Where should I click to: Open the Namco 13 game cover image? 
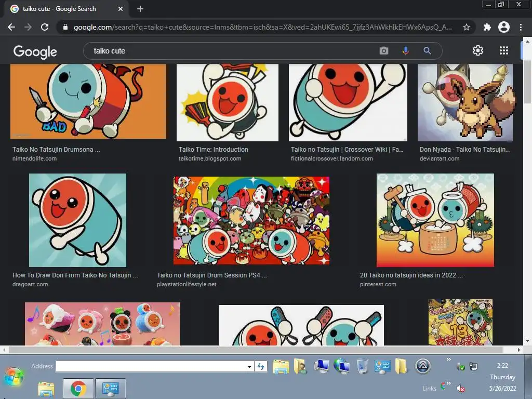[460, 322]
